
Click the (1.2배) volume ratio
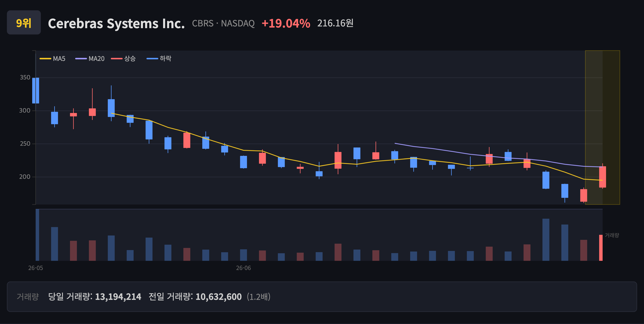pos(259,296)
